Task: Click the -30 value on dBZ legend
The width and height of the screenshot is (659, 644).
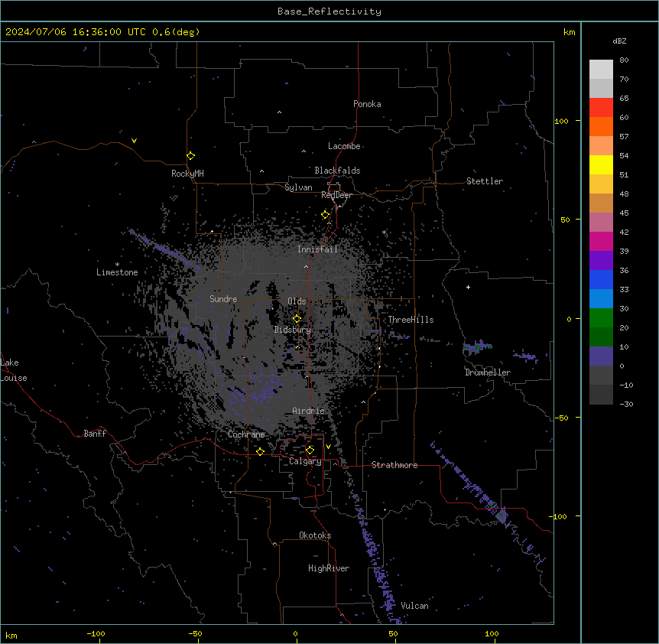Action: (626, 404)
